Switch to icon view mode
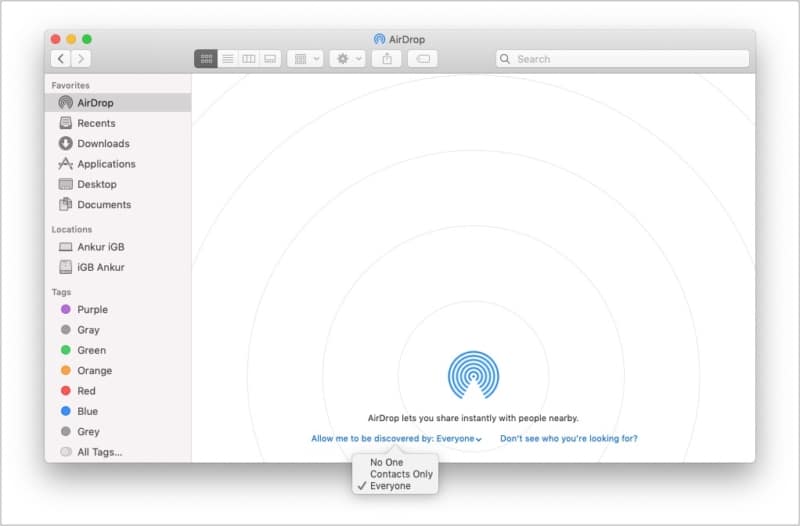The width and height of the screenshot is (800, 526). point(206,59)
